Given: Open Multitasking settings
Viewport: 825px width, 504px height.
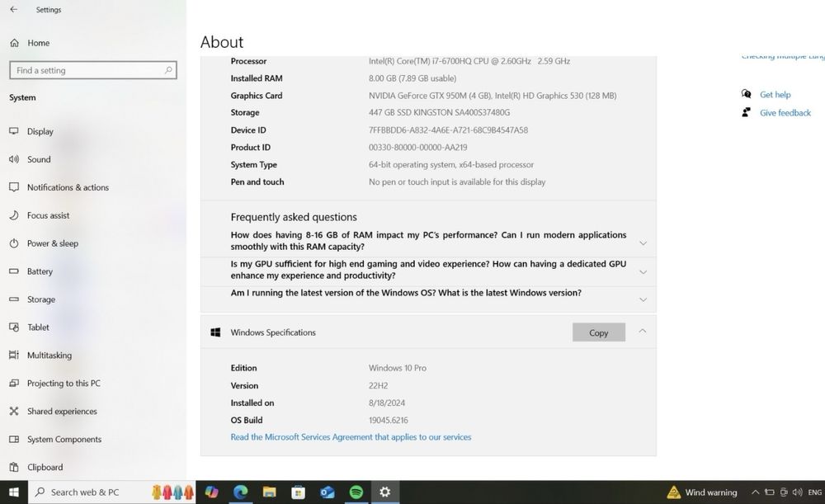Looking at the screenshot, I should pos(49,356).
